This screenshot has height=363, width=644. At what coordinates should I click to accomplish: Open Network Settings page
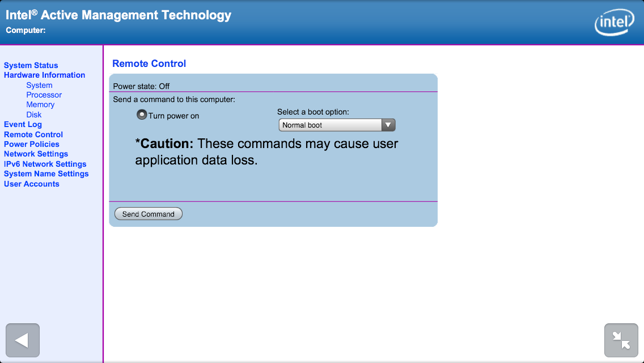(36, 154)
